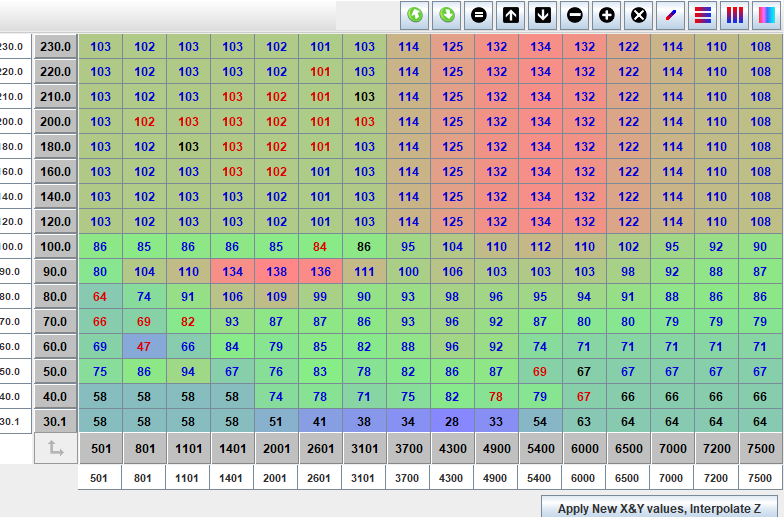Click the black equals-sign toolbar icon
This screenshot has height=517, width=784.
tap(479, 15)
